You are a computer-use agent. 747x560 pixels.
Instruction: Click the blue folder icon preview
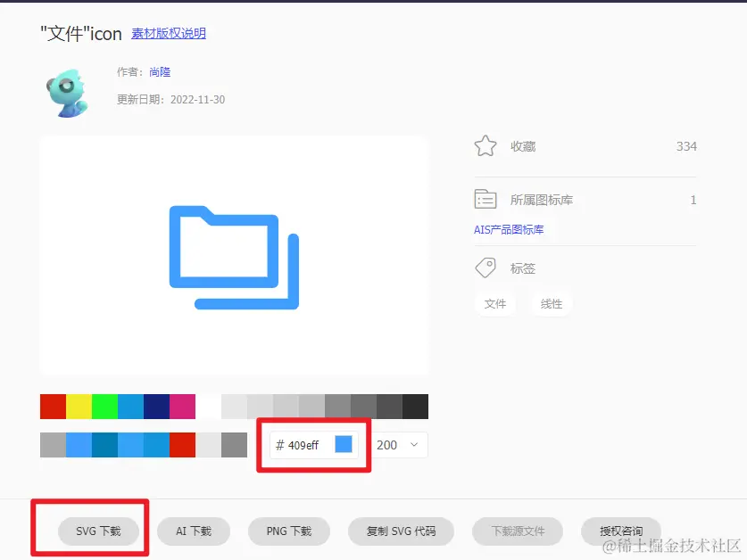click(234, 254)
